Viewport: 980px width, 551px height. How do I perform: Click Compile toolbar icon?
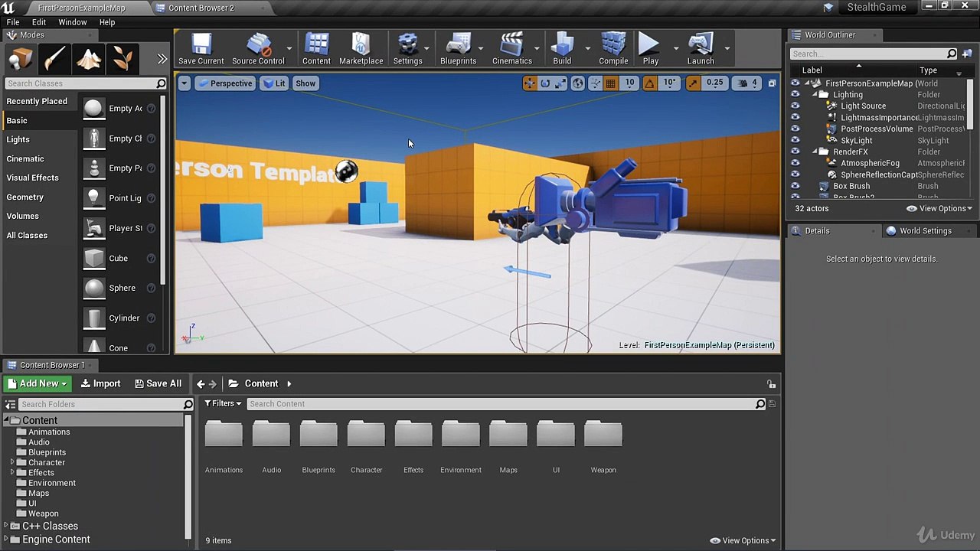(x=613, y=50)
